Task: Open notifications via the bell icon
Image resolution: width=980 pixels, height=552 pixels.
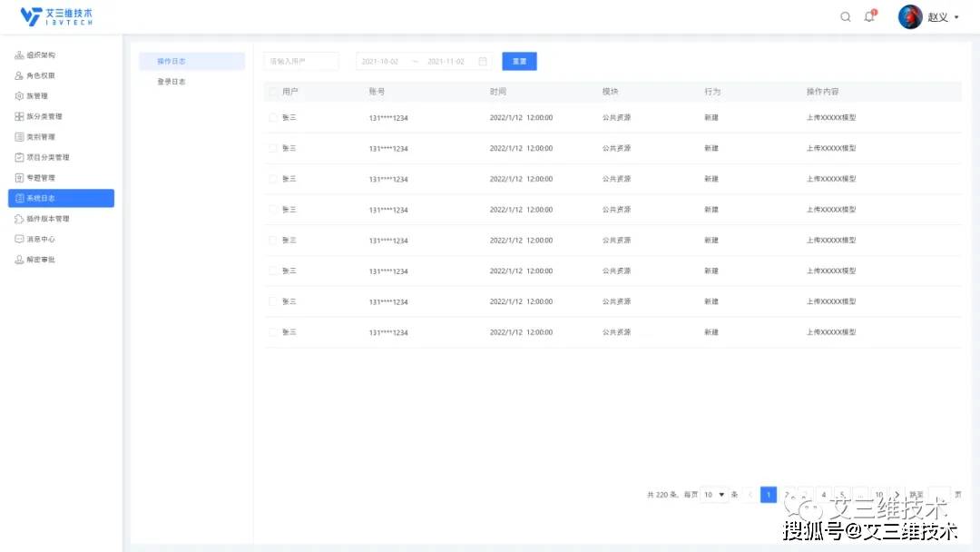Action: [x=869, y=17]
